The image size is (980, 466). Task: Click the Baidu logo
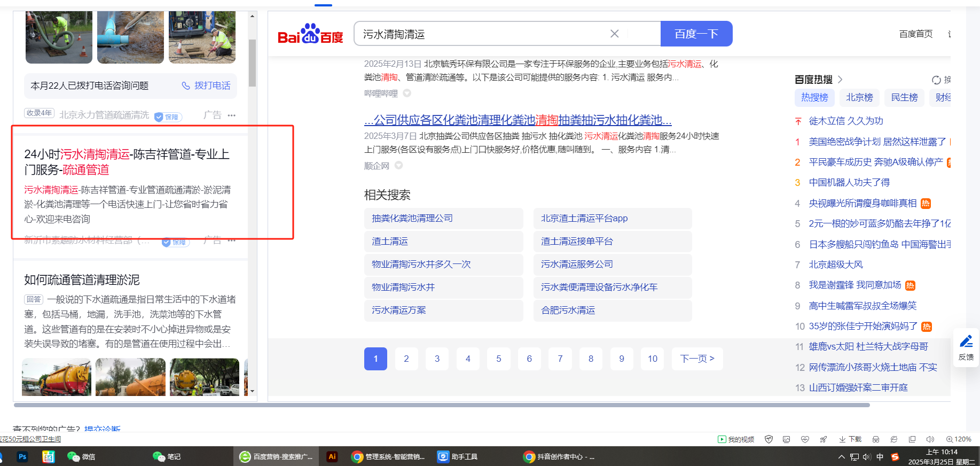[x=310, y=34]
